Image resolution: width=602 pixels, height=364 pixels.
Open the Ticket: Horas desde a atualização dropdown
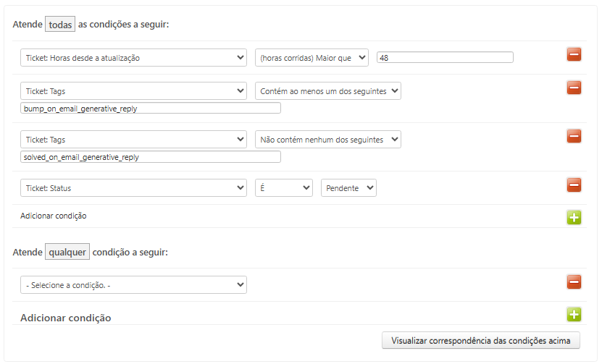click(x=133, y=58)
